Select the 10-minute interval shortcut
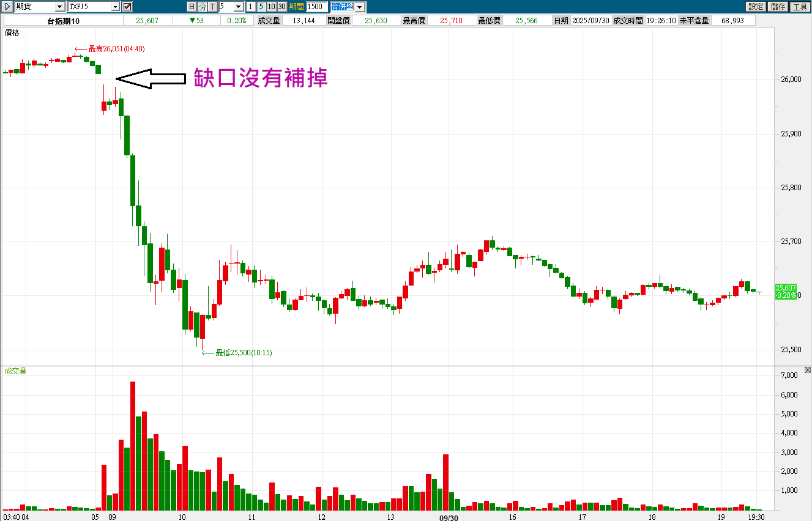The width and height of the screenshot is (812, 521). [x=271, y=7]
